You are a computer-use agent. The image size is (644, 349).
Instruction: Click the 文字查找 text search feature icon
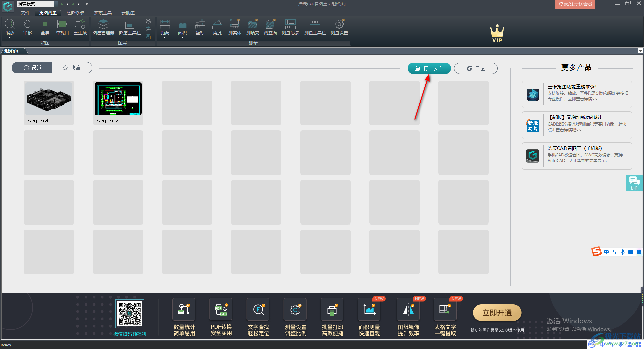coord(258,309)
